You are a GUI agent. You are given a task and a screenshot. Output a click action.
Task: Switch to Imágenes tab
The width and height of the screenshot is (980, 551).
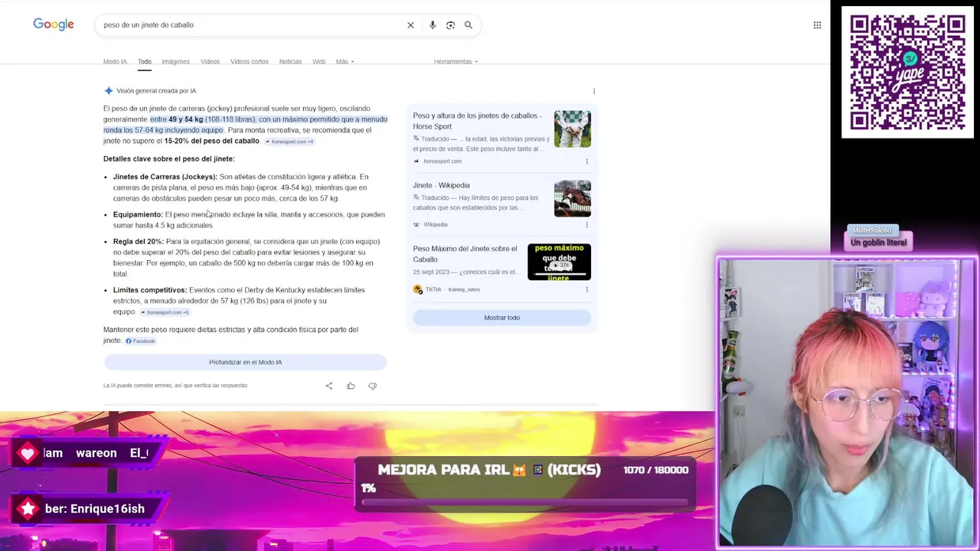click(175, 61)
